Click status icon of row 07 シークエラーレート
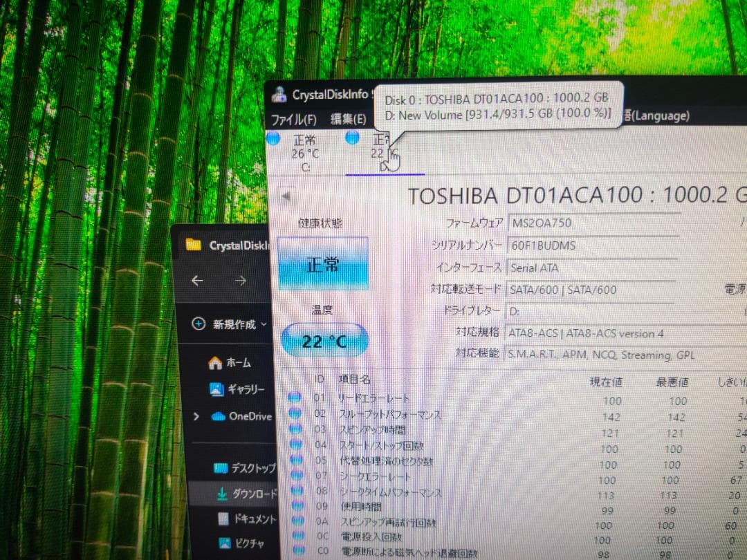Screen dimensions: 747x560 pos(297,475)
